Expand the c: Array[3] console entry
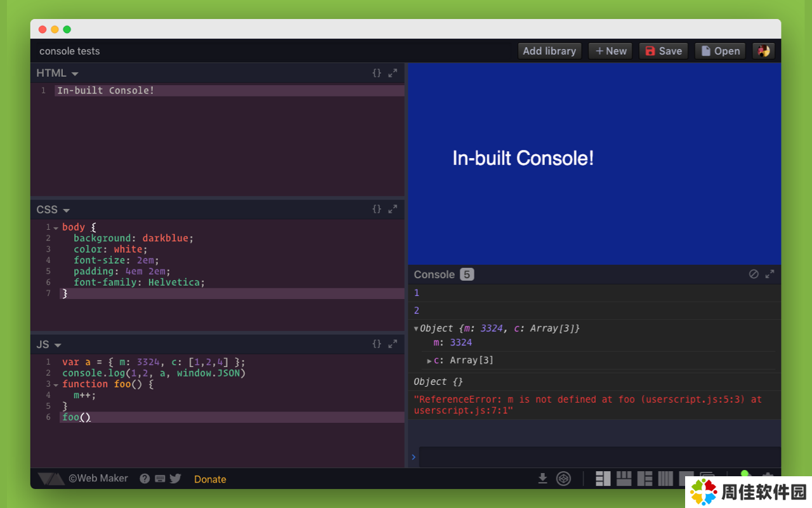Screen dimensions: 812x508 (x=429, y=361)
